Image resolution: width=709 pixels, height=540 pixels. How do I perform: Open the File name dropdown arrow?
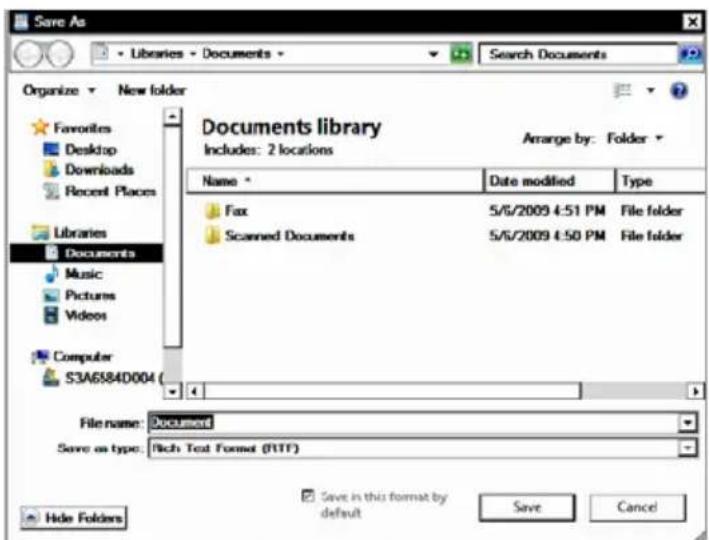tap(687, 422)
